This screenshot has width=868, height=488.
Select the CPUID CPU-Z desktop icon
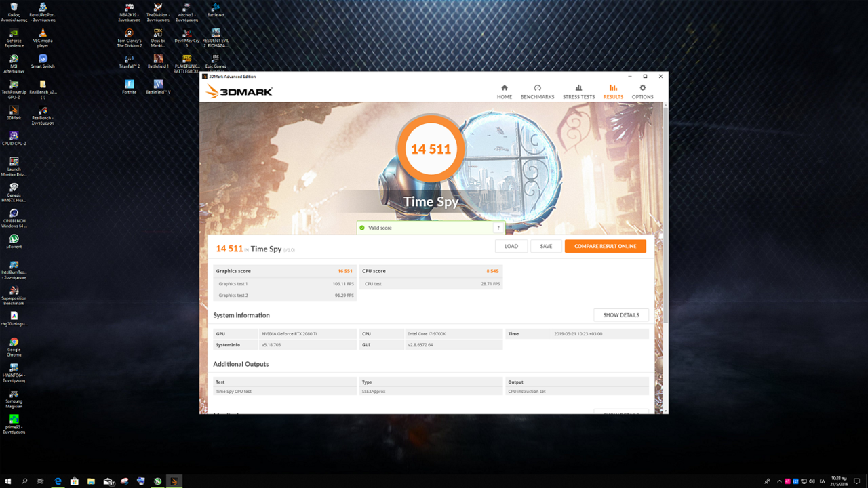tap(14, 139)
